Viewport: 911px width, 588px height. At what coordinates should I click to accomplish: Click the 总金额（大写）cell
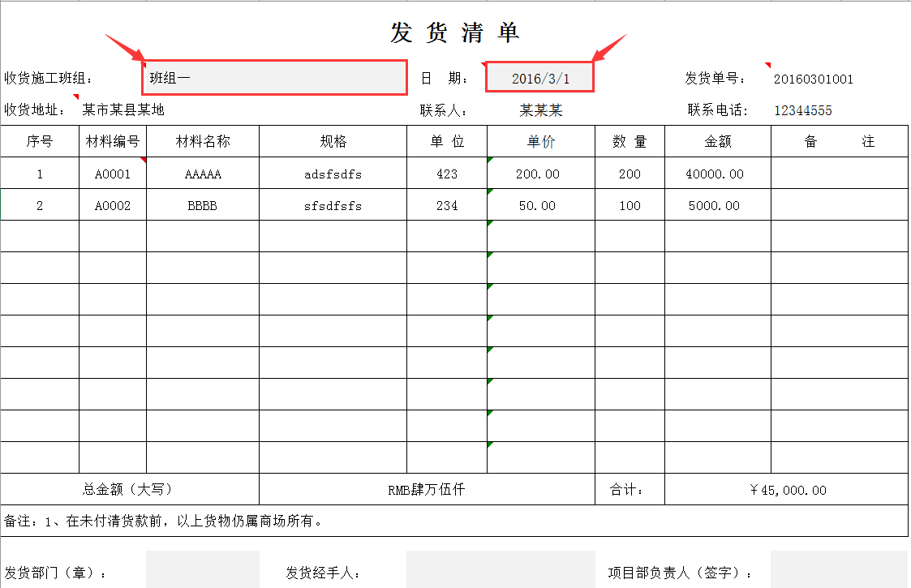[x=130, y=489]
